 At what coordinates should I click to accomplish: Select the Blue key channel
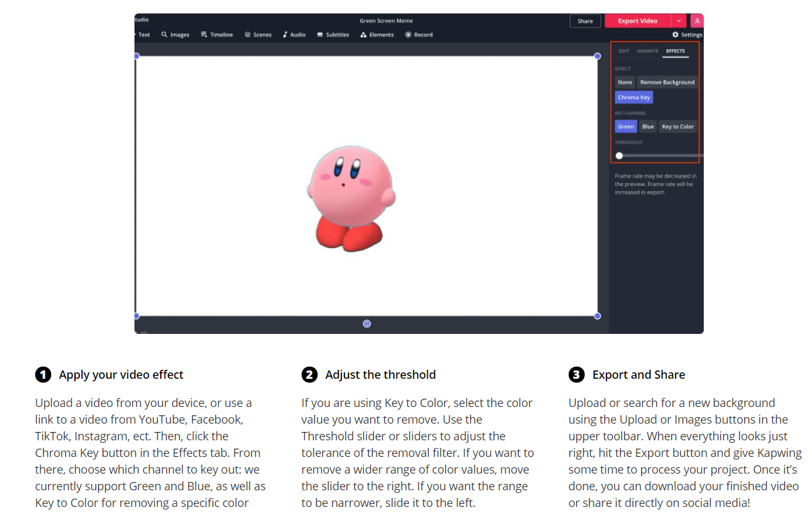pyautogui.click(x=648, y=126)
